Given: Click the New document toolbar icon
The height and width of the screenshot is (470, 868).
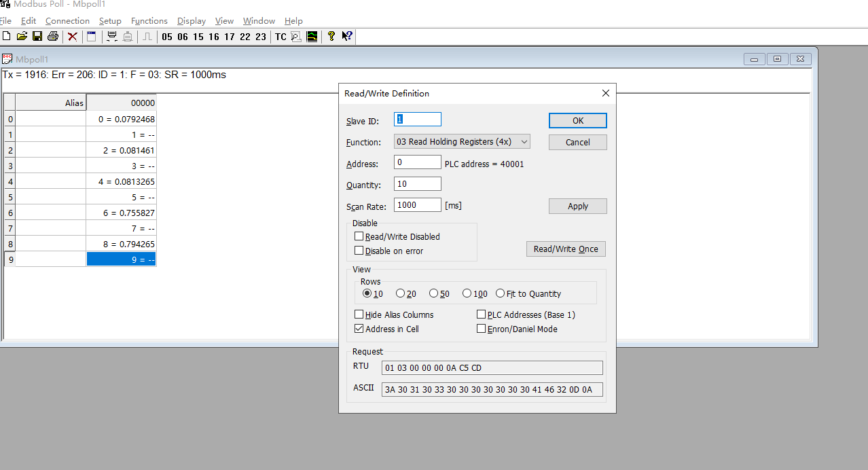Looking at the screenshot, I should coord(7,37).
